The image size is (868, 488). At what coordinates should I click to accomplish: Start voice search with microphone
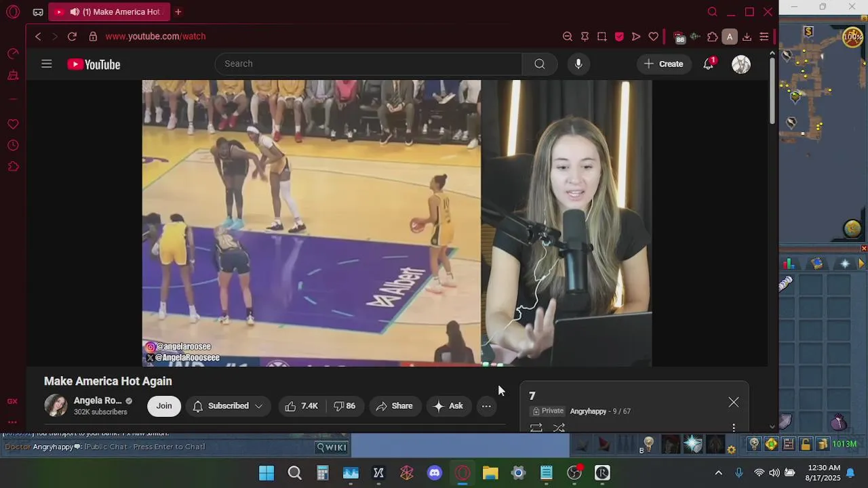point(578,64)
